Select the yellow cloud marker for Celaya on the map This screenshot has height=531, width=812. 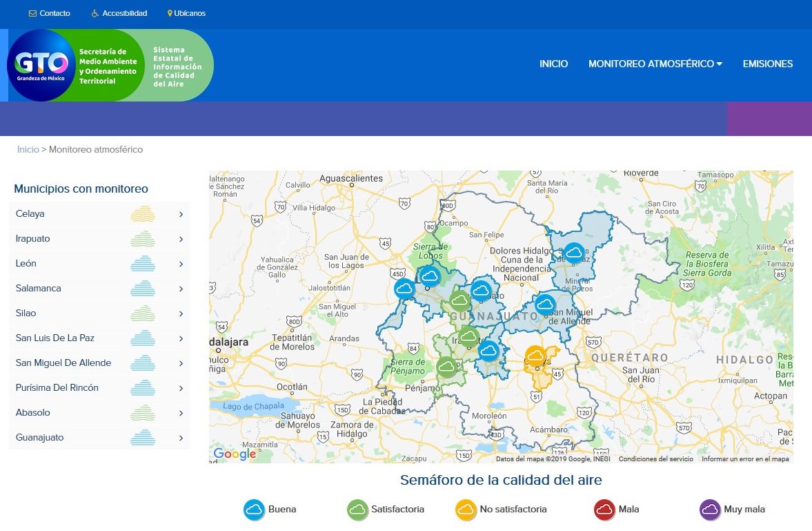click(x=535, y=357)
